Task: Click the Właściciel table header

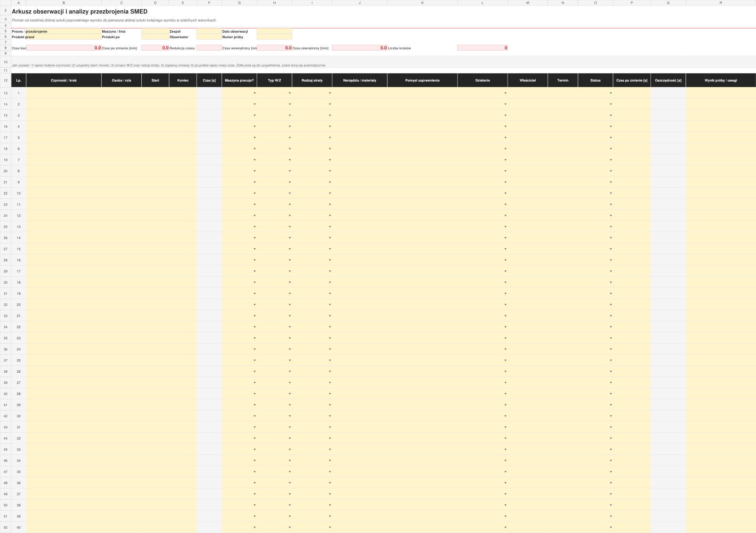Action: (x=527, y=80)
